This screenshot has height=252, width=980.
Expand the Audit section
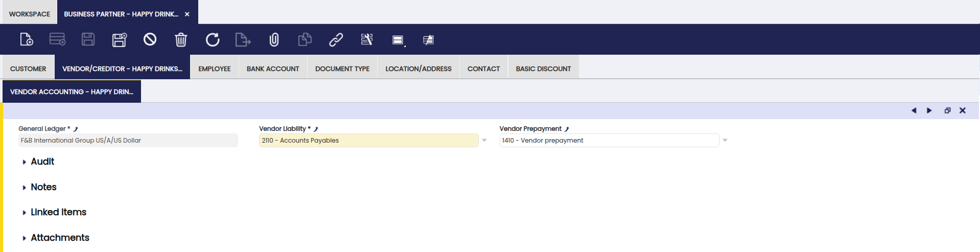[x=42, y=162]
